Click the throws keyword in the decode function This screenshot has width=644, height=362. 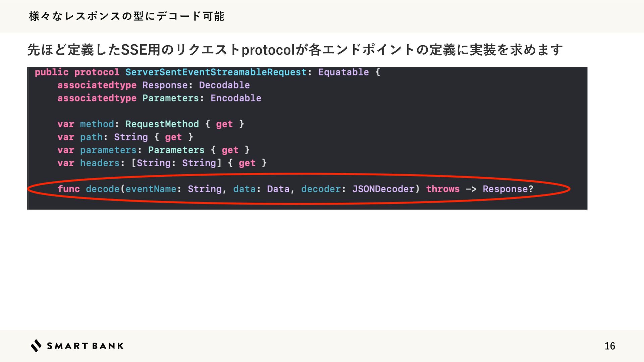[442, 189]
